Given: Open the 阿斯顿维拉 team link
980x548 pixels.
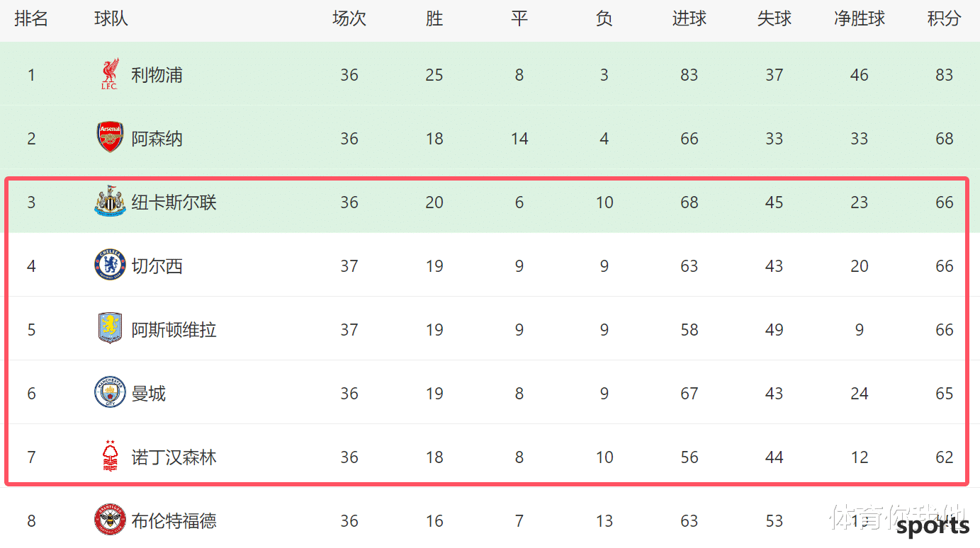Looking at the screenshot, I should (x=174, y=330).
